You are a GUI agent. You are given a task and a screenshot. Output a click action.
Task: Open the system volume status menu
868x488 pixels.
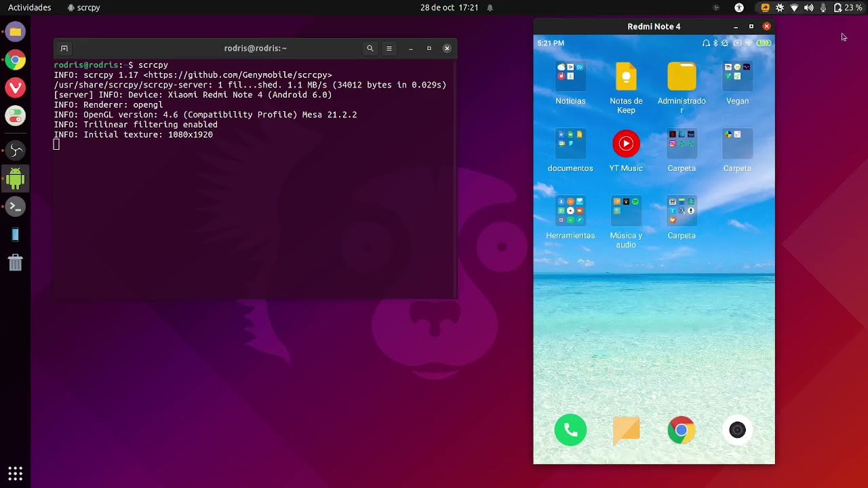coord(808,7)
